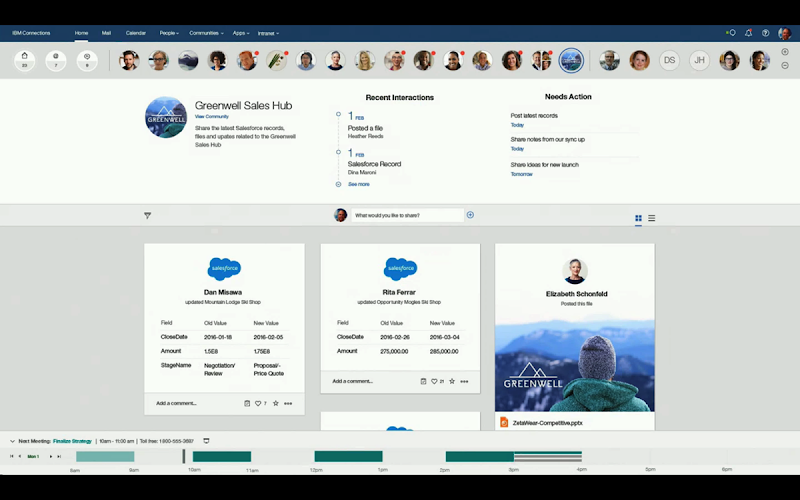Jump to last day in timeline
The height and width of the screenshot is (500, 800).
coord(59,456)
